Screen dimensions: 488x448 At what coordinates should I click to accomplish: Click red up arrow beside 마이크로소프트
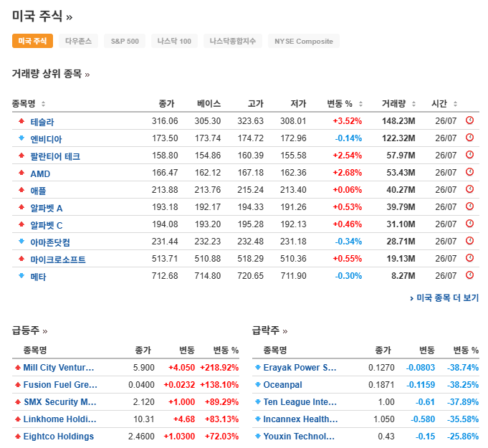click(x=21, y=258)
